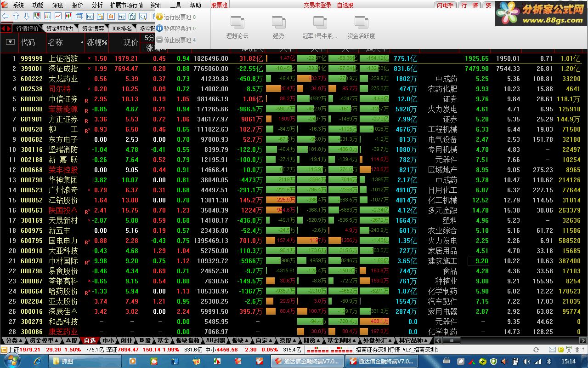588x368 pixels.
Task: Select the AH对照 bottom tab
Action: pos(215,340)
